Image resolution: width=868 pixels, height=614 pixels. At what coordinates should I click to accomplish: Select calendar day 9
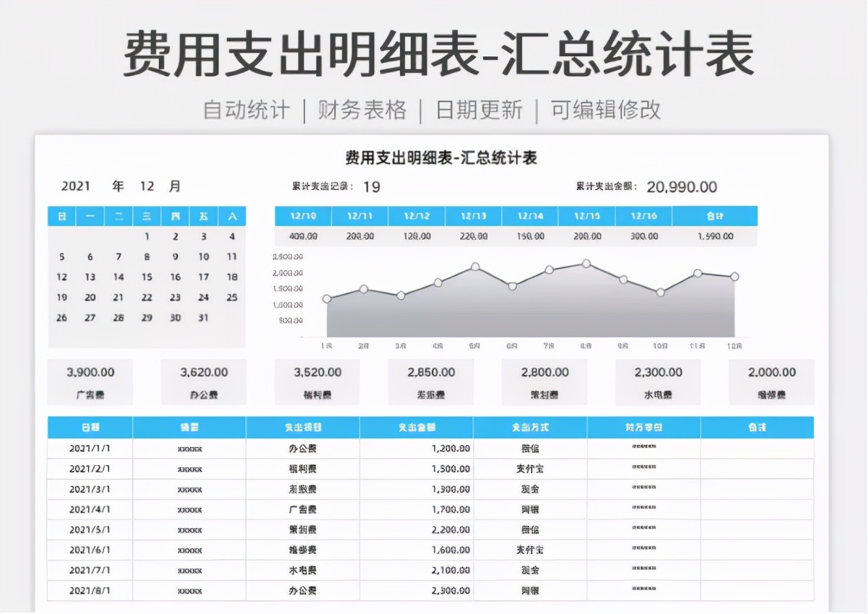click(175, 256)
